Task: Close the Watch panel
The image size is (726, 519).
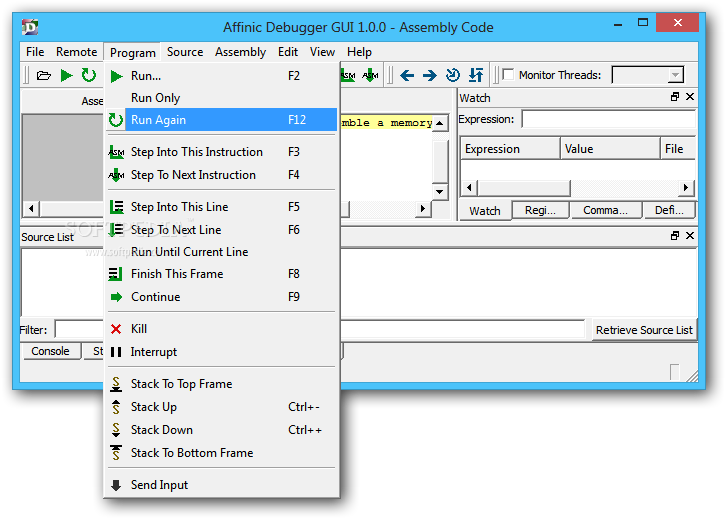Action: (690, 97)
